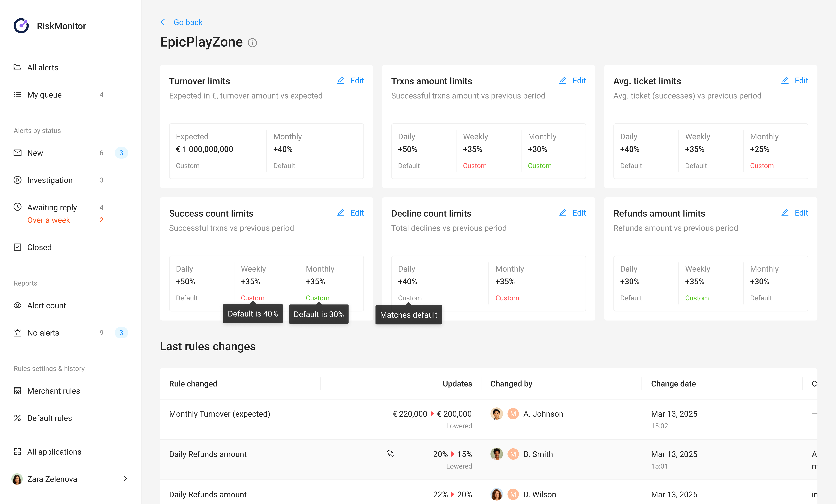The width and height of the screenshot is (836, 504).
Task: Click the RiskMonitor logo icon
Action: (x=21, y=26)
